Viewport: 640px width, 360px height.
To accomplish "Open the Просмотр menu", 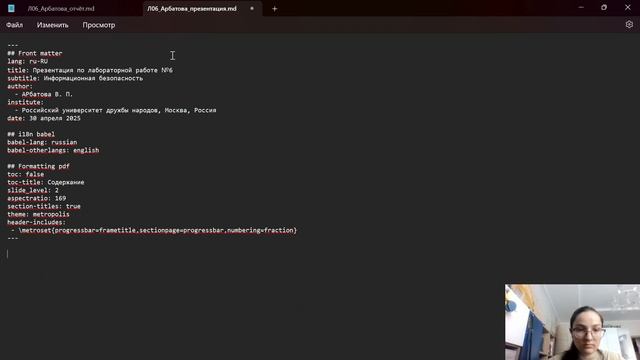I will [x=99, y=25].
